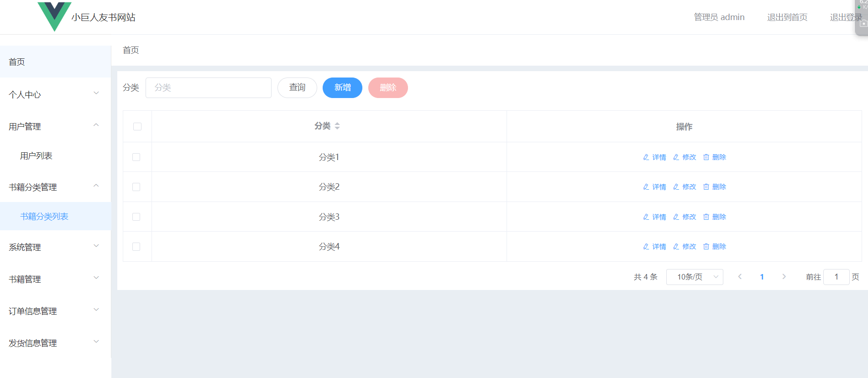The width and height of the screenshot is (868, 378).
Task: Click the trash icon in 分类2 row
Action: 706,186
